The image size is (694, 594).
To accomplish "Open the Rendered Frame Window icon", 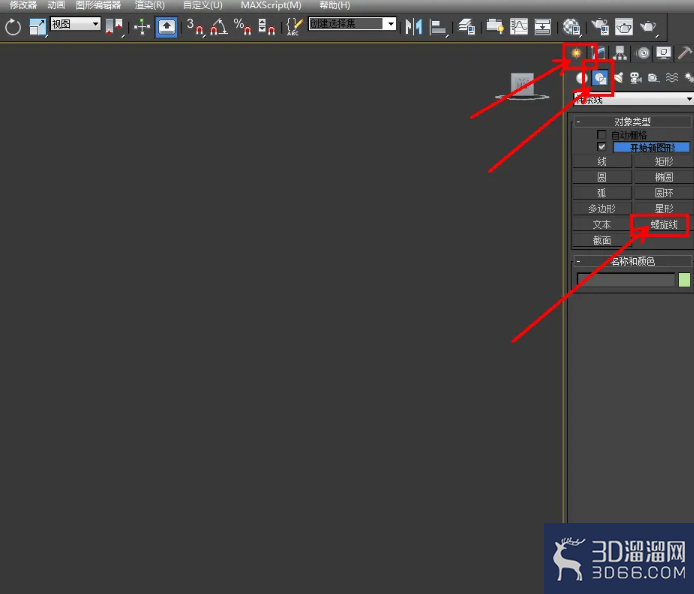I will tap(624, 27).
